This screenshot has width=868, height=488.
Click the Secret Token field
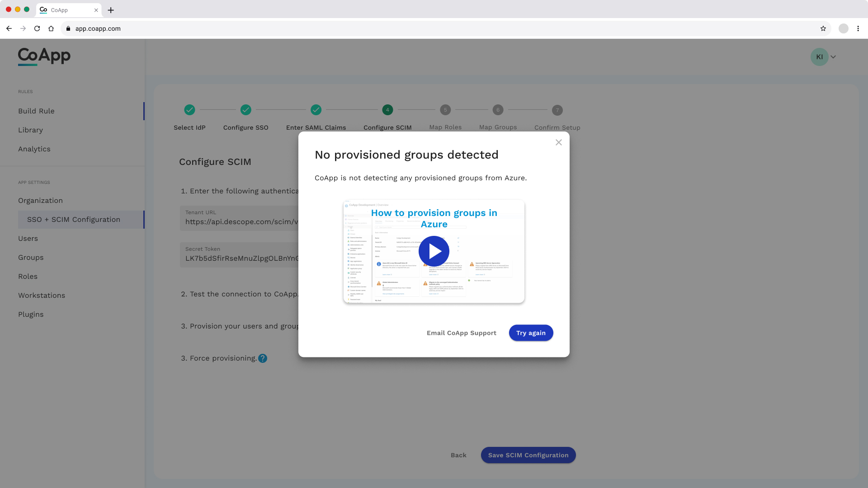[x=239, y=255]
